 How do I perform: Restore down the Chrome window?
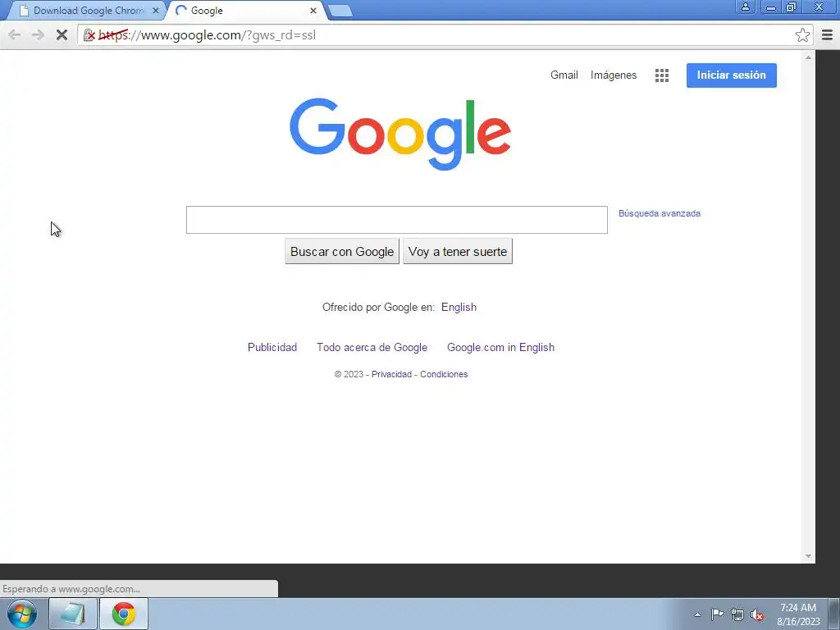[x=792, y=7]
